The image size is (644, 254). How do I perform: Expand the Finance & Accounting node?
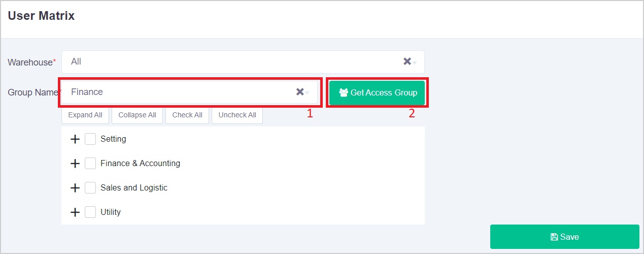point(75,164)
